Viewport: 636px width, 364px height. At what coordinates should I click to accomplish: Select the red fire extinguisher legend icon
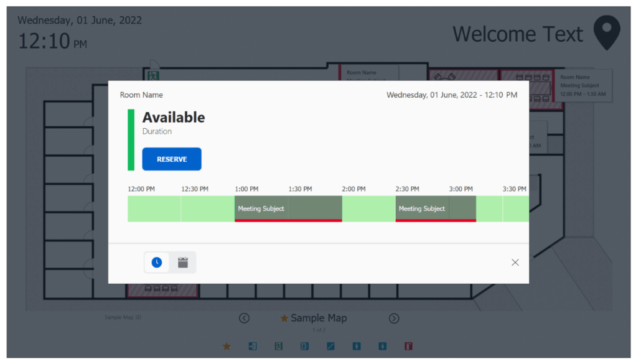pyautogui.click(x=409, y=346)
